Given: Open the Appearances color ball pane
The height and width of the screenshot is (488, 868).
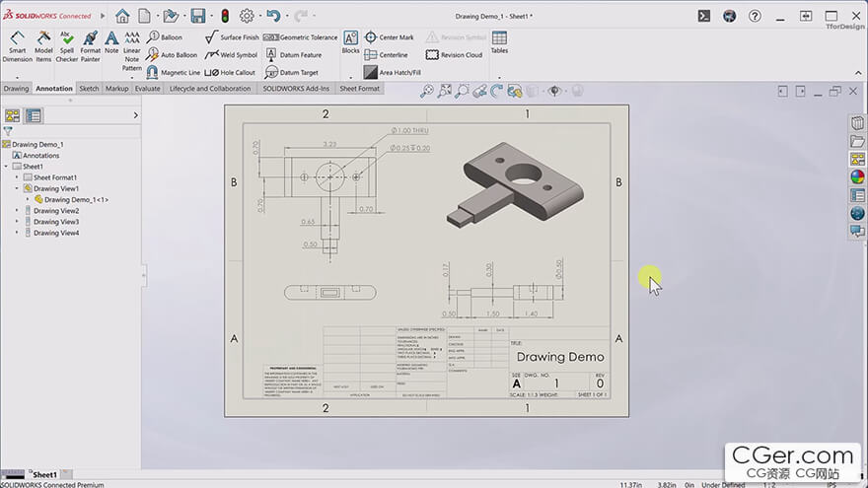Looking at the screenshot, I should pos(857,177).
